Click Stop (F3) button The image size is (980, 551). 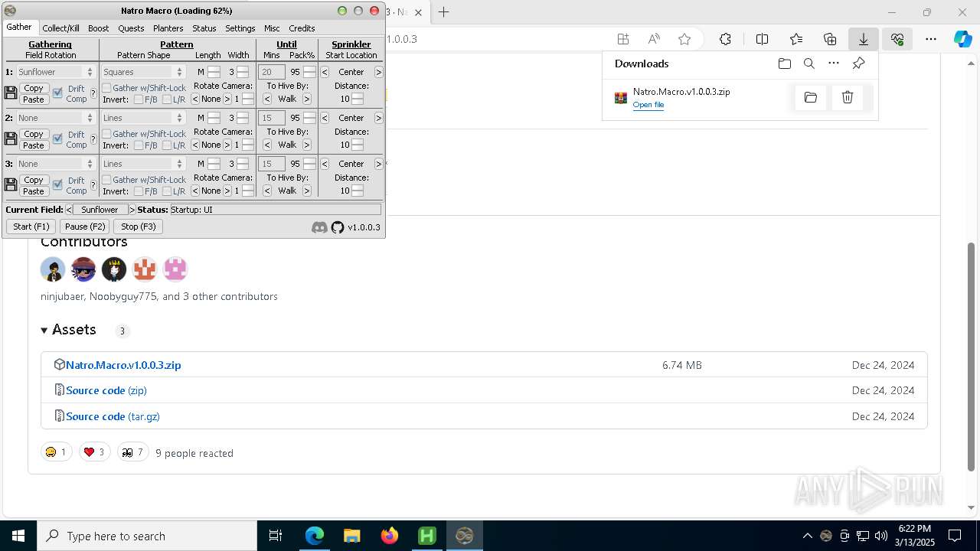pos(139,227)
